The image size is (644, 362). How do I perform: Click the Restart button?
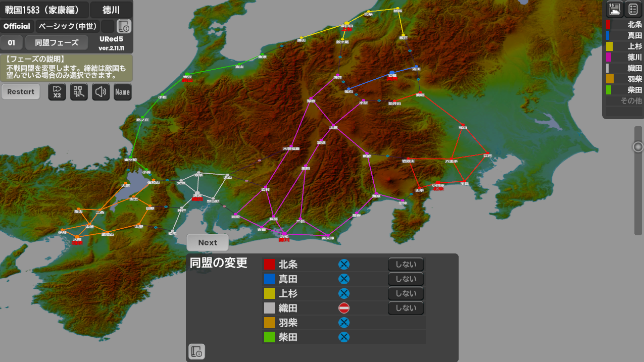tap(21, 92)
